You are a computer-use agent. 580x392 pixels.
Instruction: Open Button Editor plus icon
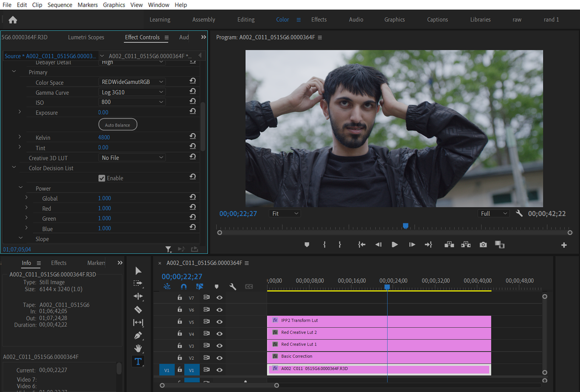click(564, 245)
